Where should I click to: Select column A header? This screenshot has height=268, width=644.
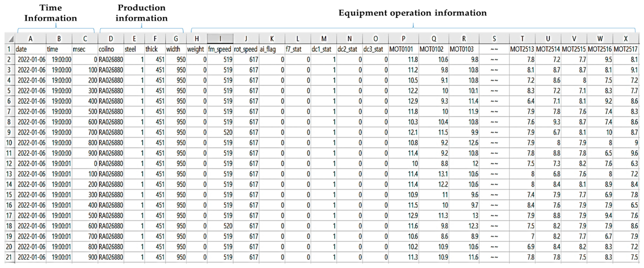[31, 39]
